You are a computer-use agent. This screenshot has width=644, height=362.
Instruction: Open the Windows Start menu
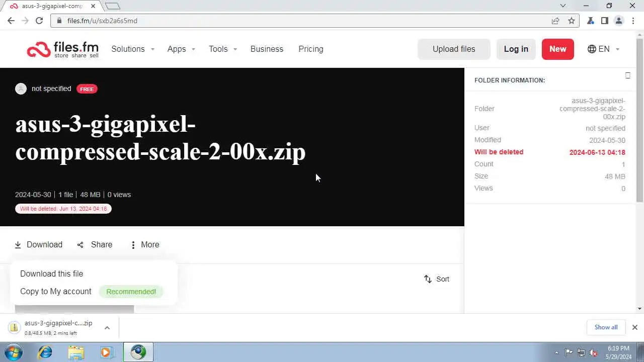pos(13,352)
